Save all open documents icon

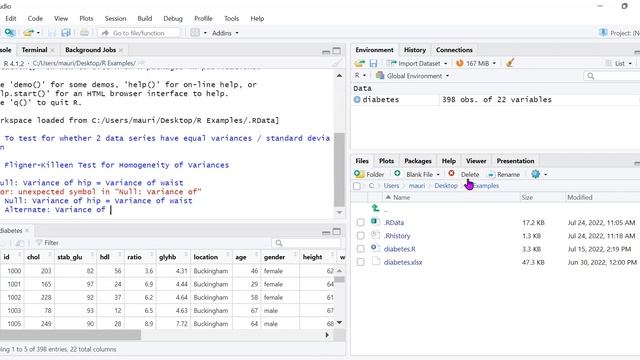(66, 33)
